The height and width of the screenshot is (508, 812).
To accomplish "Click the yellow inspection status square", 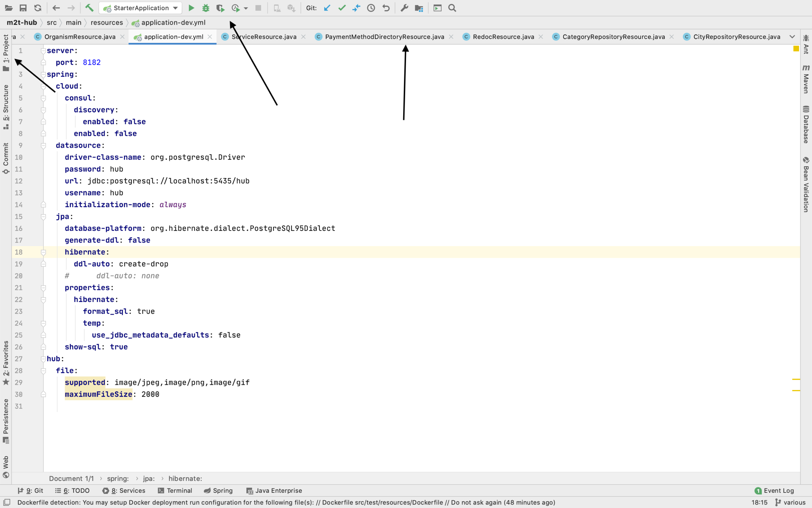I will click(796, 49).
